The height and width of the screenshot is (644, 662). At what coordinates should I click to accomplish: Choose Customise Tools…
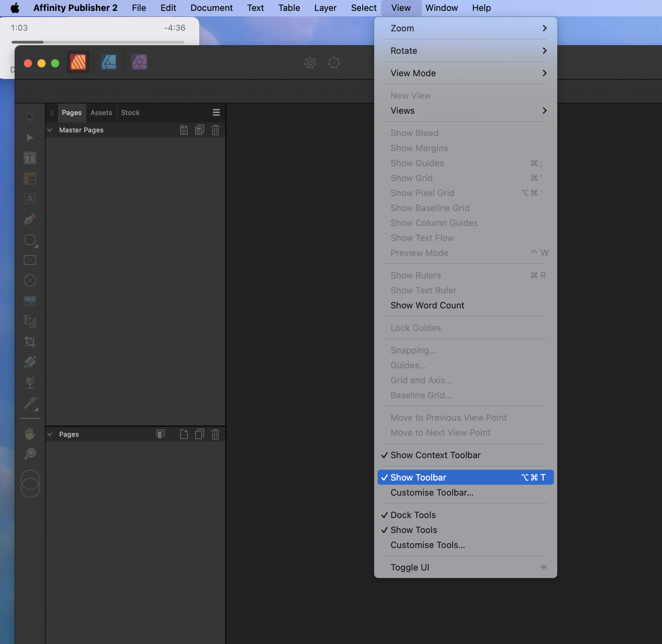[465, 545]
